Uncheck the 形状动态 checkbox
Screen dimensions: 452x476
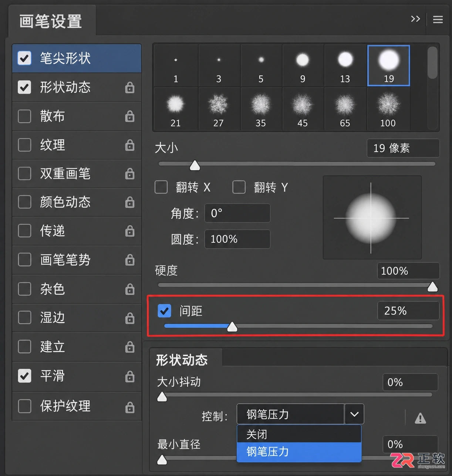coord(24,87)
